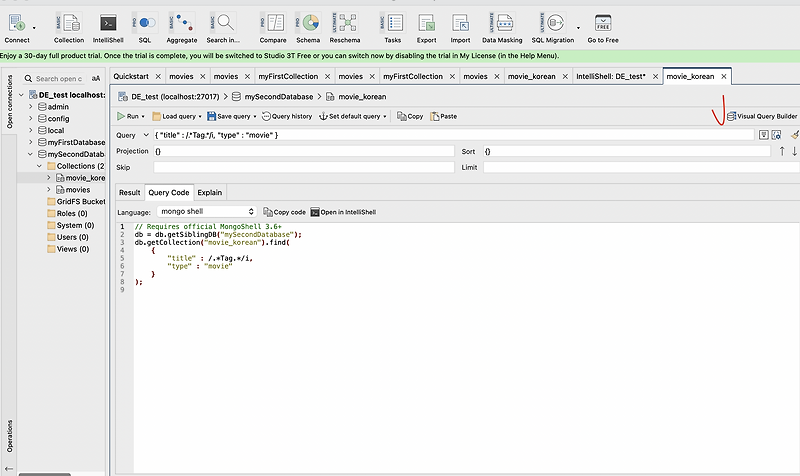Image resolution: width=800 pixels, height=476 pixels.
Task: Click into the Projection input field
Action: [x=303, y=151]
